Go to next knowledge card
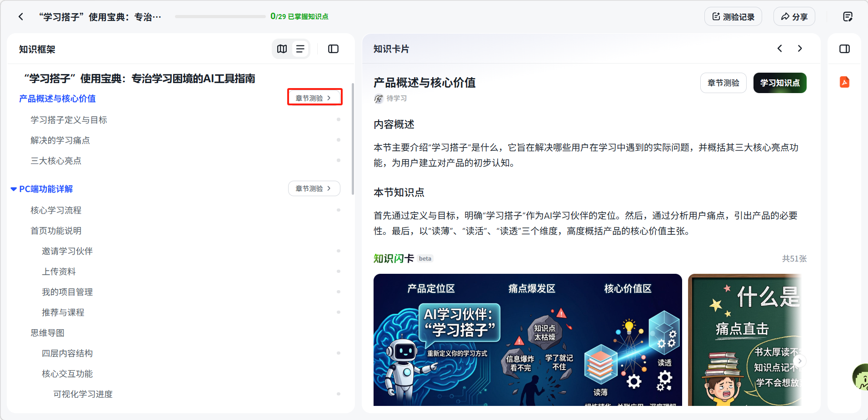The height and width of the screenshot is (420, 868). (x=800, y=49)
